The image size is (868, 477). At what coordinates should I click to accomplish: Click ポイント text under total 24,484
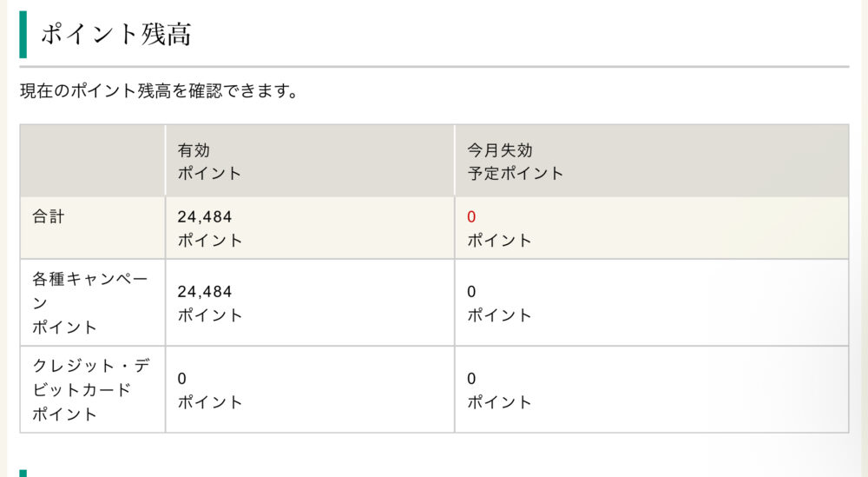[210, 241]
